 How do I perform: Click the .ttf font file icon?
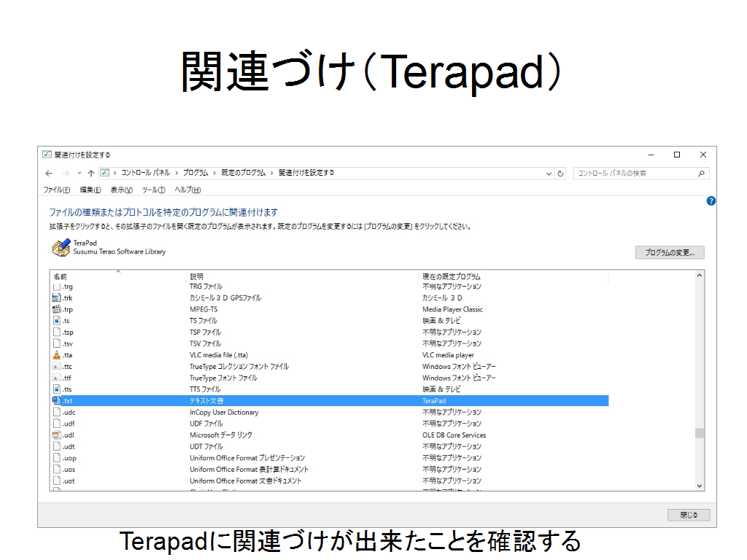coord(57,378)
